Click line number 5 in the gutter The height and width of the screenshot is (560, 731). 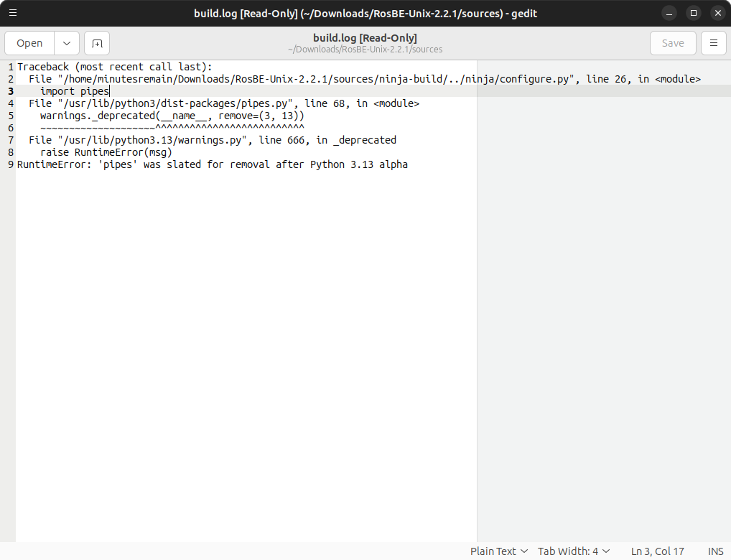pyautogui.click(x=11, y=116)
